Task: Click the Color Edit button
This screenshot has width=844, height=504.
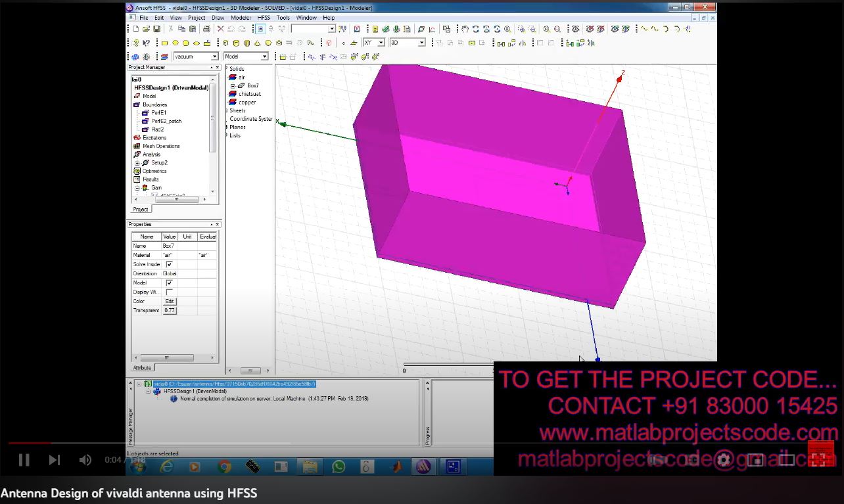Action: pyautogui.click(x=170, y=301)
